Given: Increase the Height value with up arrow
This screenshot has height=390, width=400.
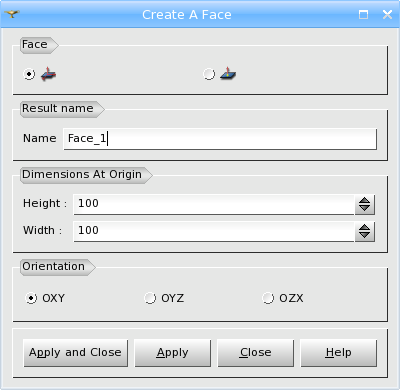Looking at the screenshot, I should (365, 200).
